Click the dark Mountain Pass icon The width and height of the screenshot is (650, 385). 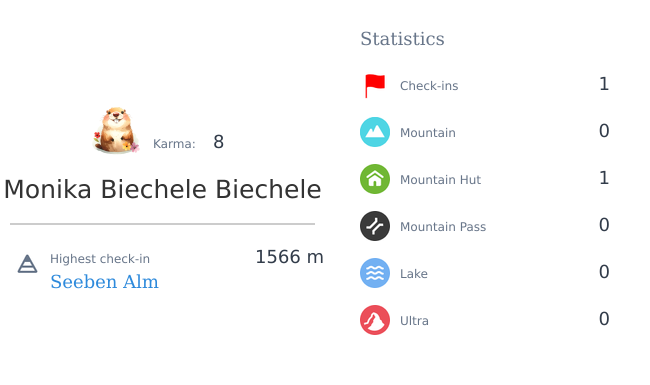pos(375,226)
